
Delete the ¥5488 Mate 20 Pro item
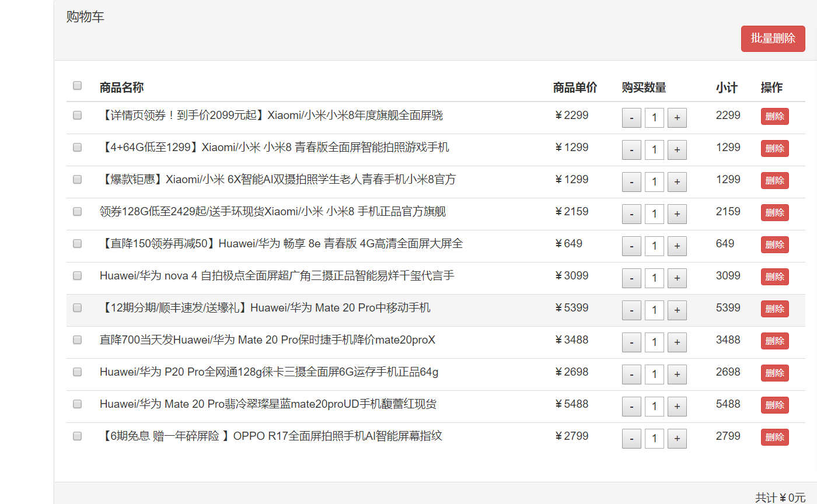pos(774,405)
